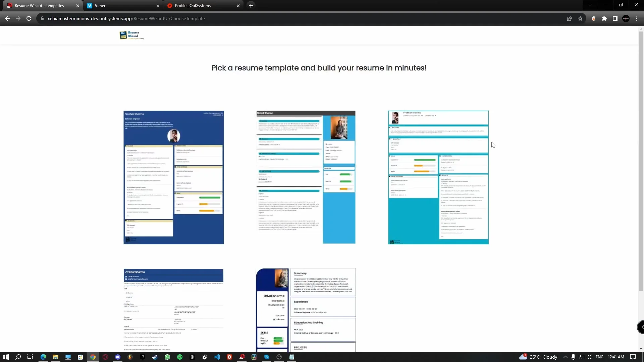Open a new browser tab
The image size is (644, 362).
251,6
